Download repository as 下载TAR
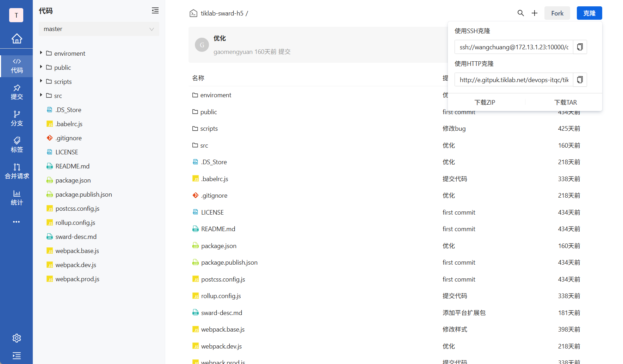Image resolution: width=623 pixels, height=364 pixels. pos(566,102)
